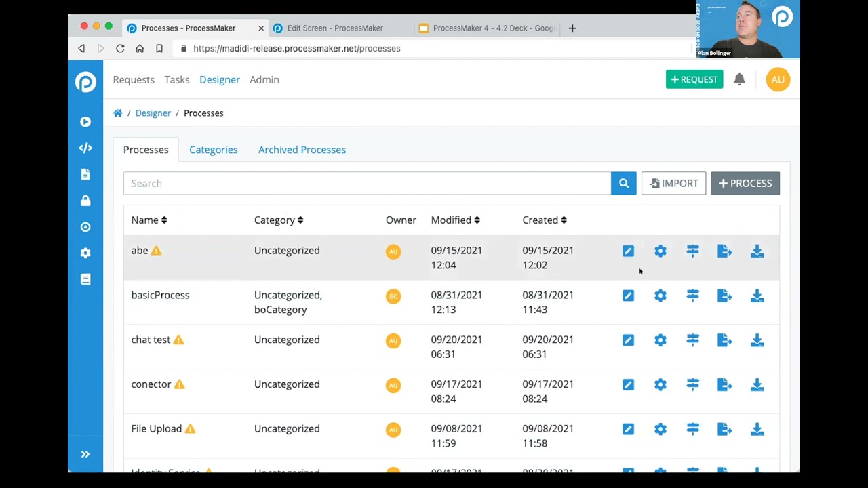Image resolution: width=868 pixels, height=488 pixels.
Task: Click the warning icon next to abe
Action: 156,251
